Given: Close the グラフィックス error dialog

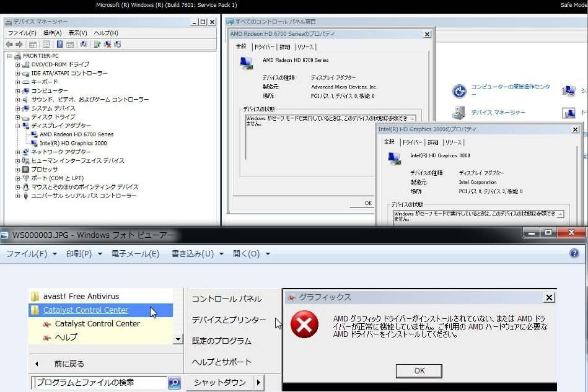Looking at the screenshot, I should coord(549,297).
